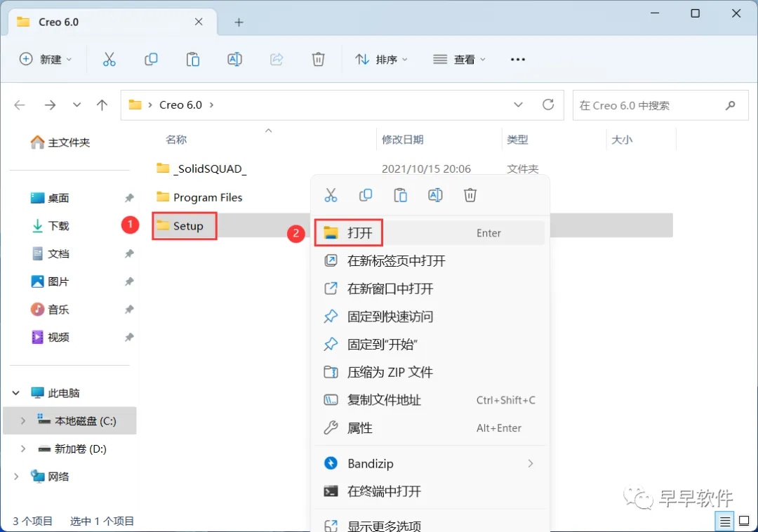
Task: Refresh the Creo 6.0 folder view
Action: [x=547, y=105]
